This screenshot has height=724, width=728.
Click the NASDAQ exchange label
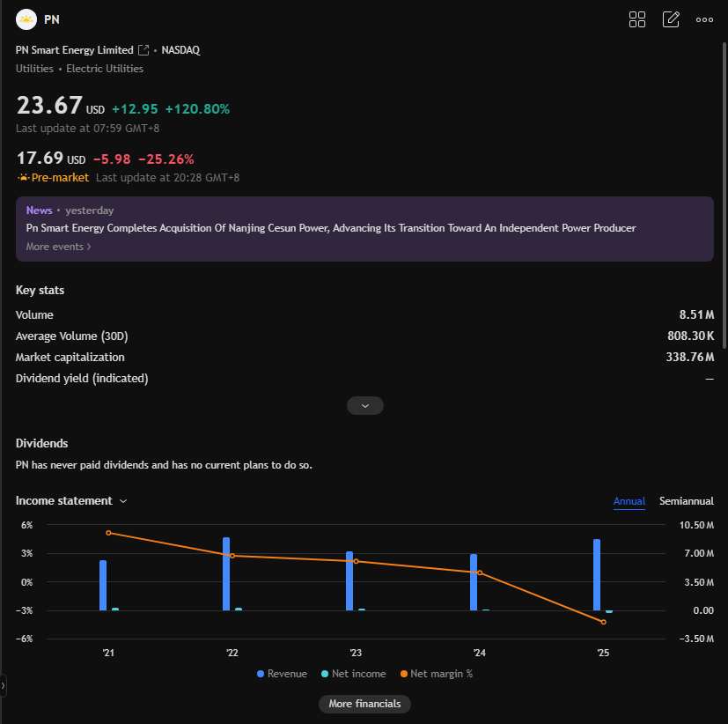pos(180,50)
